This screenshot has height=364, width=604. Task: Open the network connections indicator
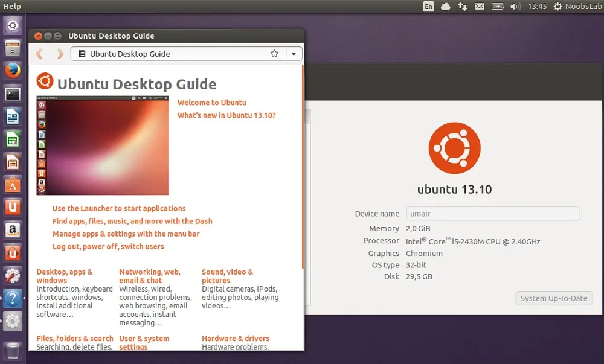pos(462,6)
